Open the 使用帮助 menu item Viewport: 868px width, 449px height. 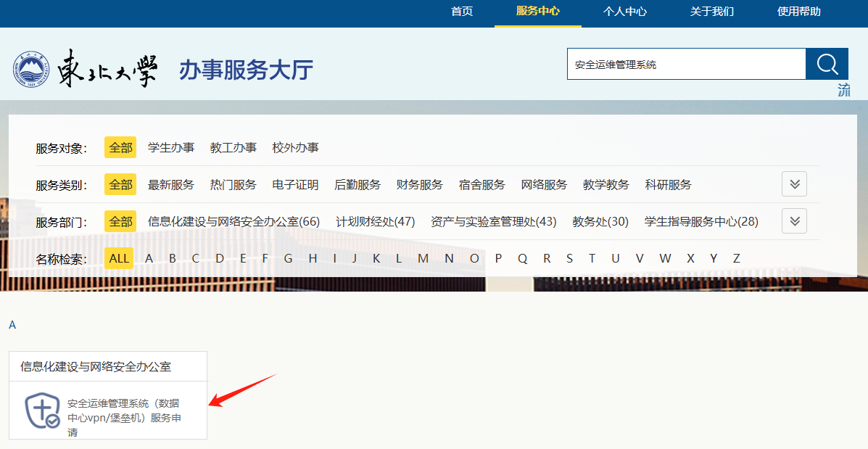(x=798, y=12)
